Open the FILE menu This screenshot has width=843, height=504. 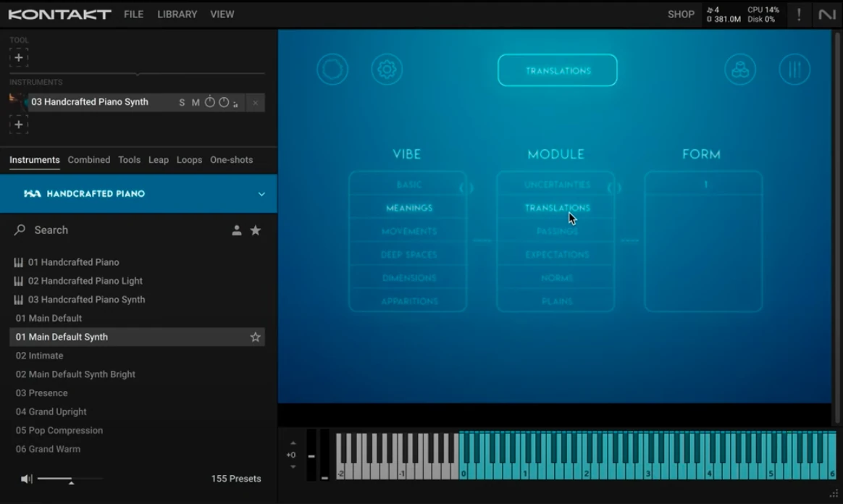(x=133, y=14)
